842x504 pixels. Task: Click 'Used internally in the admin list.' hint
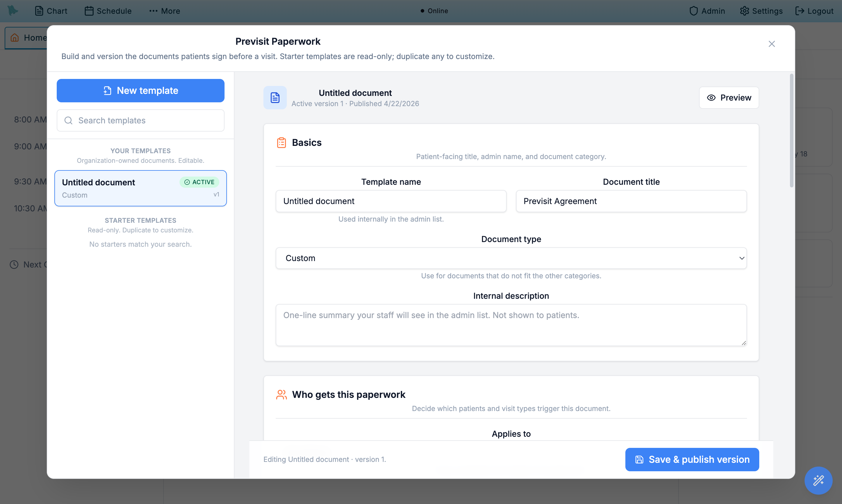point(391,219)
